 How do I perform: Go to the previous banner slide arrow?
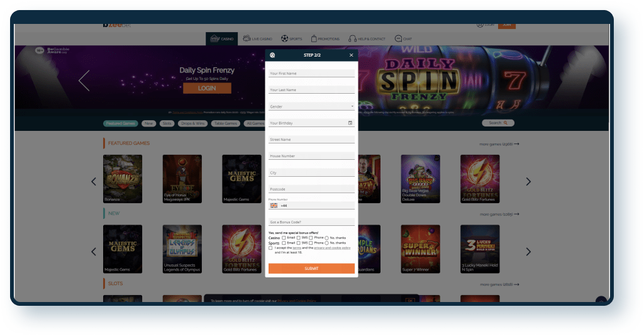[84, 81]
